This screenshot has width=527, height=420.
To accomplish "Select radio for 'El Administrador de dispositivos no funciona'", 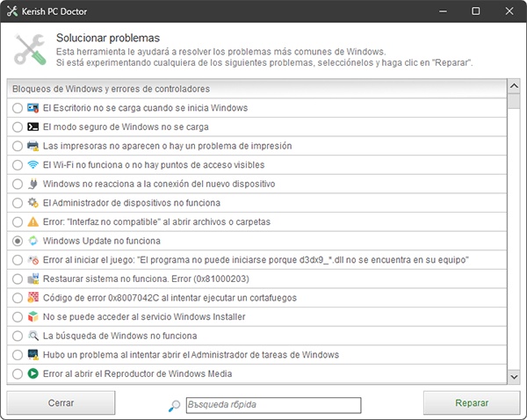I will 18,203.
